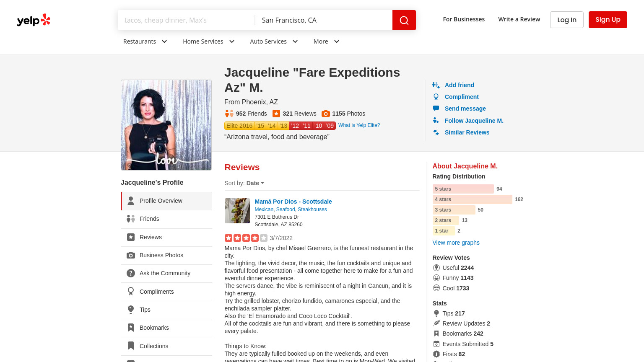Open Reviews in the profile sidebar

click(166, 237)
